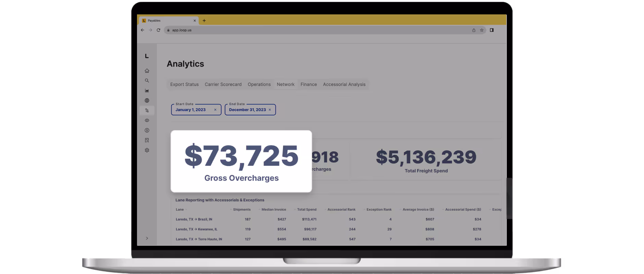The image size is (644, 274).
Task: Go back in the browser
Action: coord(143,30)
